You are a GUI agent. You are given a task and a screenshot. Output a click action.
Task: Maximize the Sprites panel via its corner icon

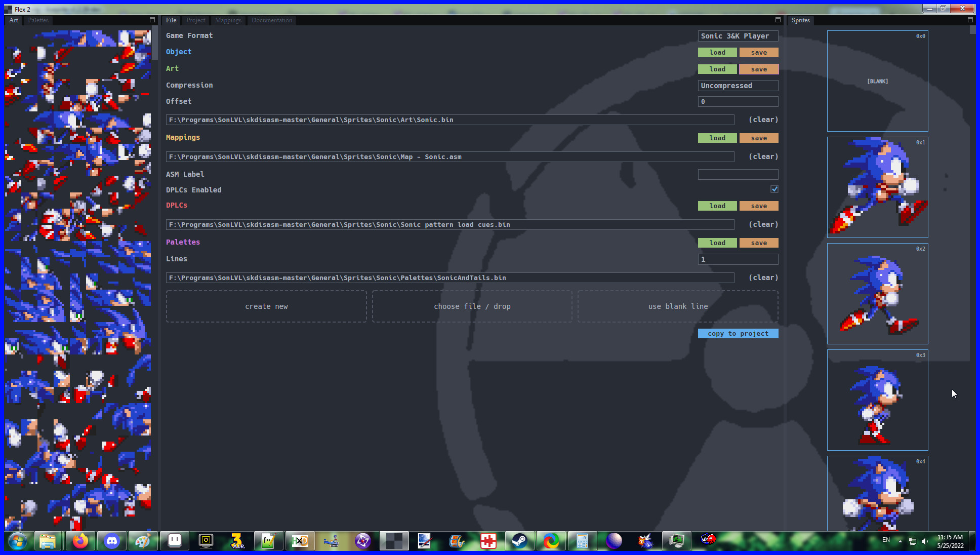click(970, 20)
